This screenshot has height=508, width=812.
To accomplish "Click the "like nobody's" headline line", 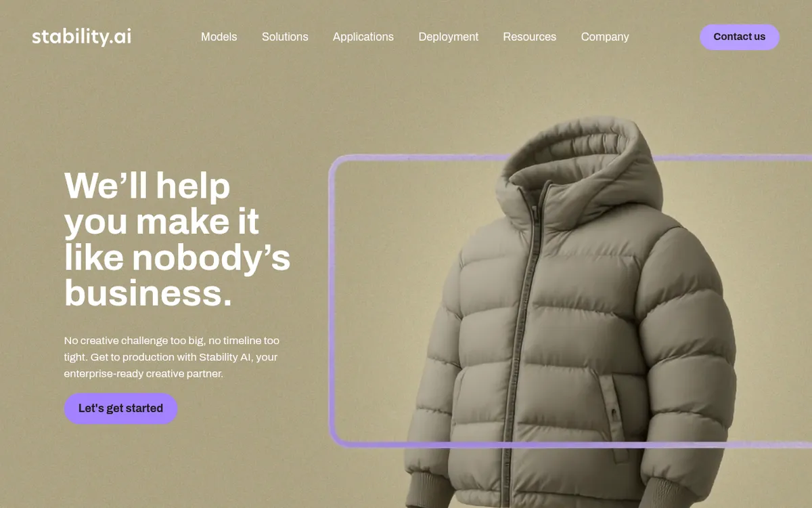I will point(177,257).
